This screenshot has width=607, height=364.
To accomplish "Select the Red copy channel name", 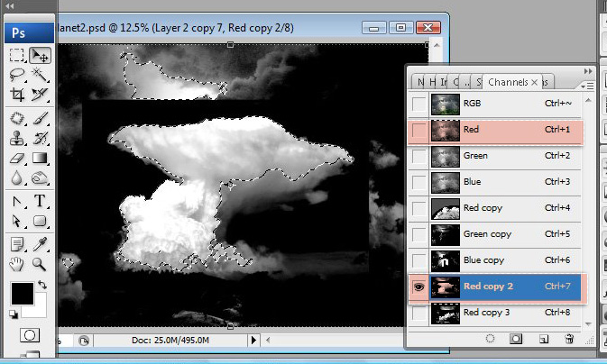I will pos(483,208).
